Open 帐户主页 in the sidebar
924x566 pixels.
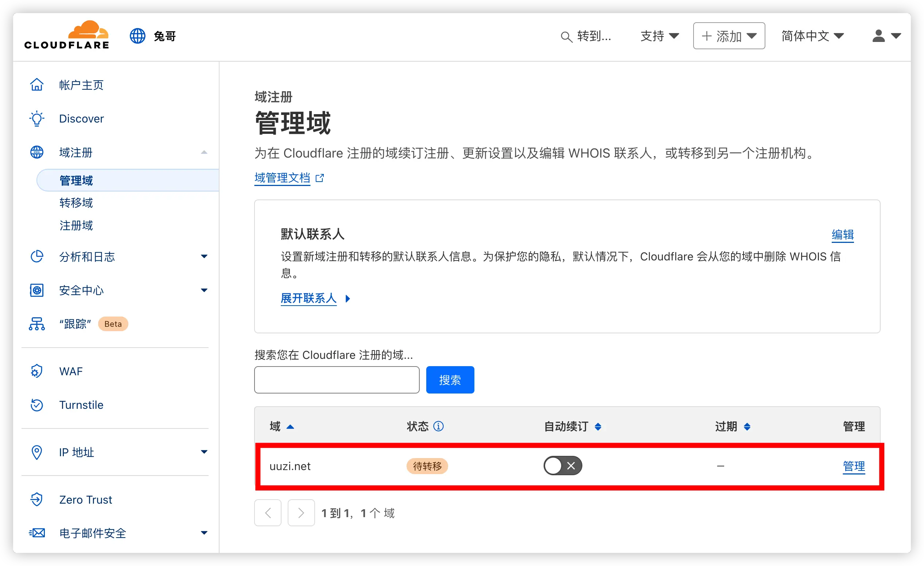[x=81, y=85]
